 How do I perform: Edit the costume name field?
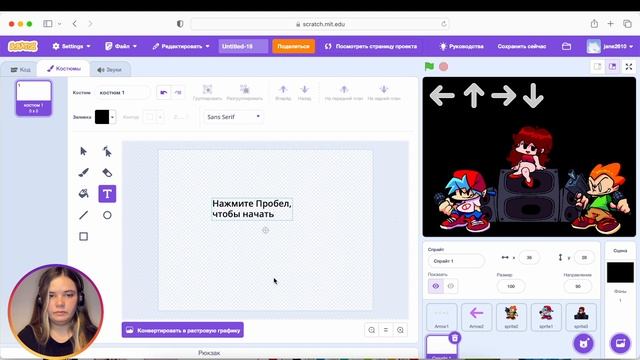pyautogui.click(x=122, y=93)
